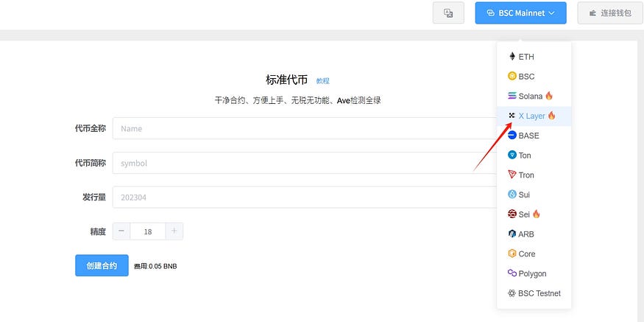Click the ARB label text

(526, 234)
